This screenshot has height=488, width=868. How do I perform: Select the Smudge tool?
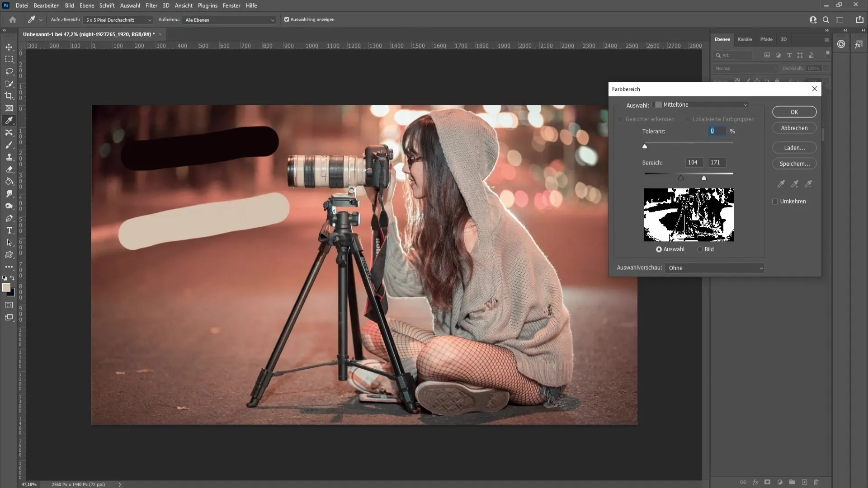tap(9, 194)
